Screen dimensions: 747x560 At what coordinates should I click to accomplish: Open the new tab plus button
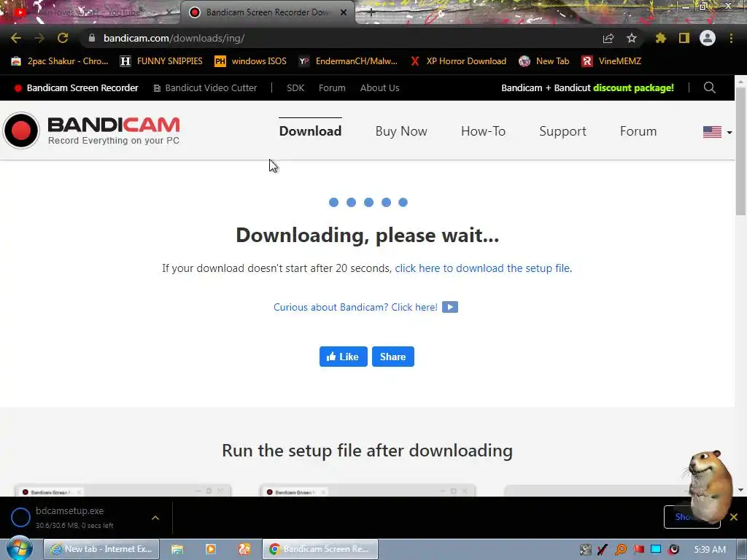pos(371,13)
